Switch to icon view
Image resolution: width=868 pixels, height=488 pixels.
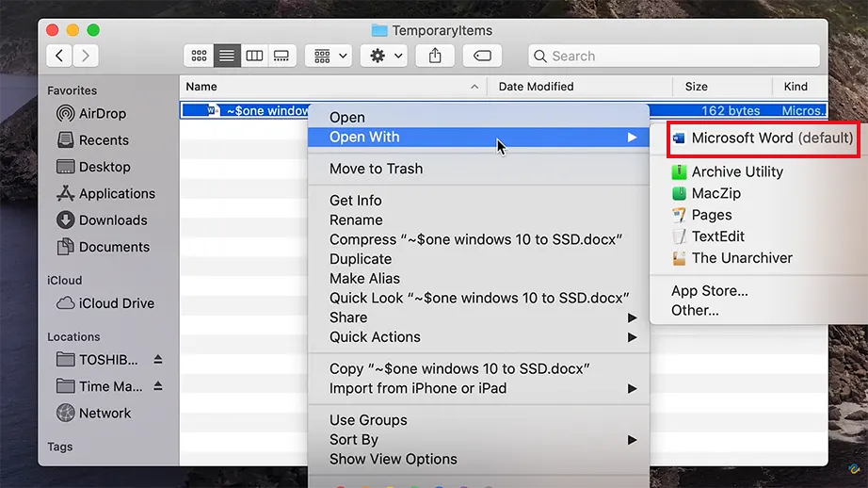(199, 56)
